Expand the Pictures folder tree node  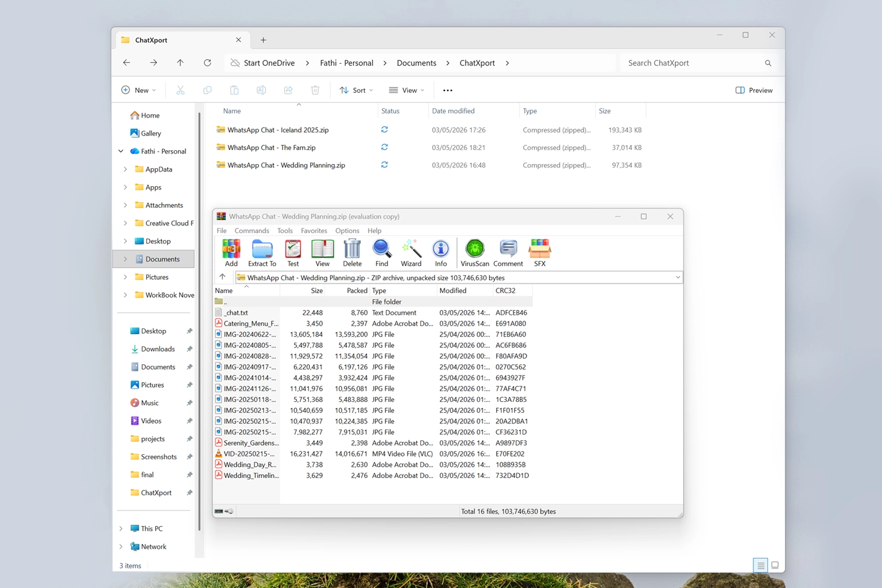pos(125,277)
